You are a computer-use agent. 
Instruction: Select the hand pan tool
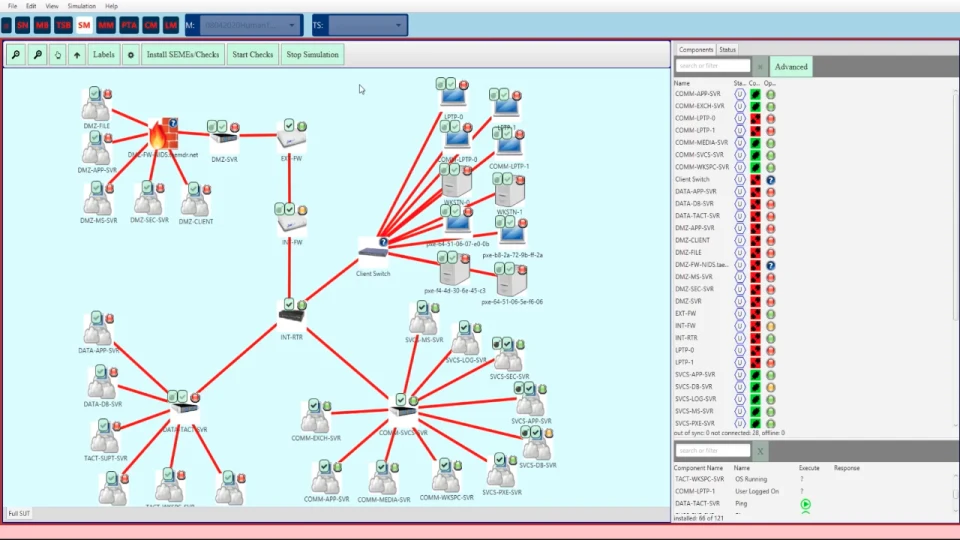click(58, 54)
